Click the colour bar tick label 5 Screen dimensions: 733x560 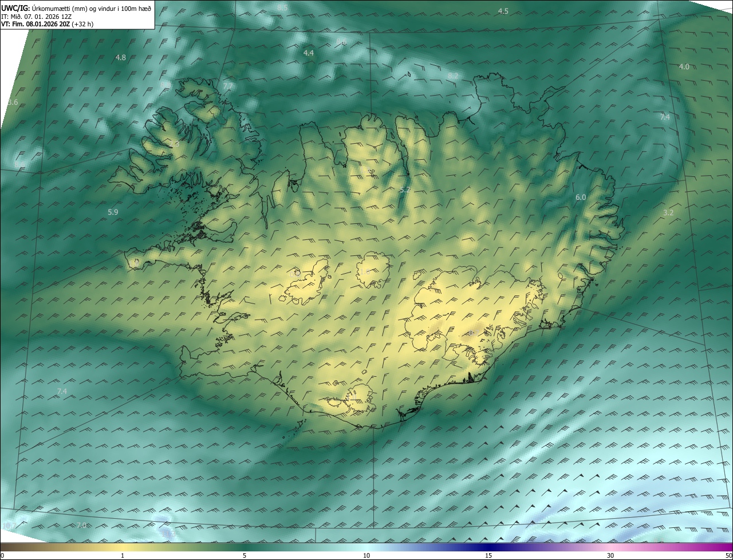tap(245, 555)
